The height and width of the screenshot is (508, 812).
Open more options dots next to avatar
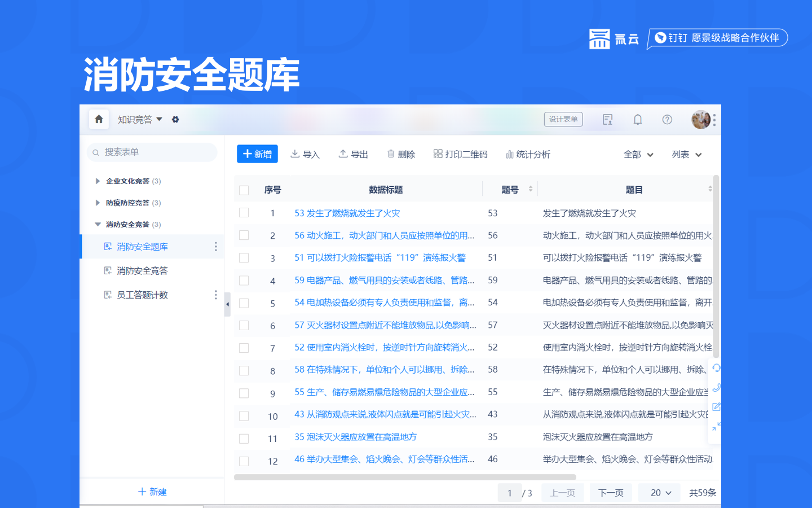[x=714, y=120]
